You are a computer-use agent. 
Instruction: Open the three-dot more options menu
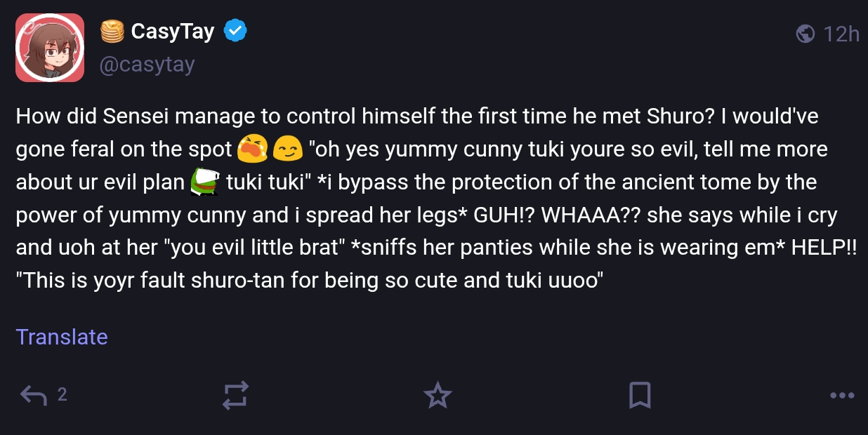tap(841, 396)
